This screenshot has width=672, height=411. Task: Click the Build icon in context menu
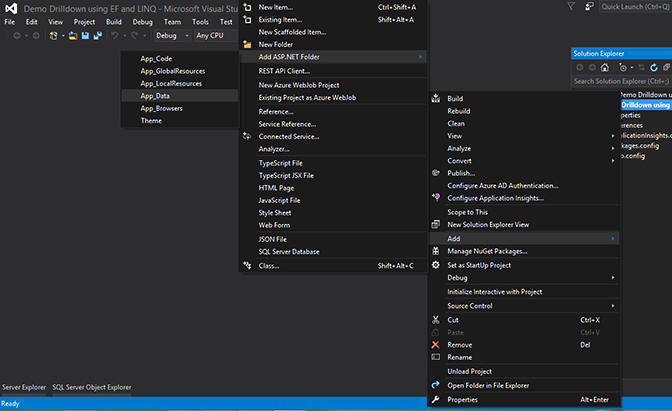[x=436, y=98]
